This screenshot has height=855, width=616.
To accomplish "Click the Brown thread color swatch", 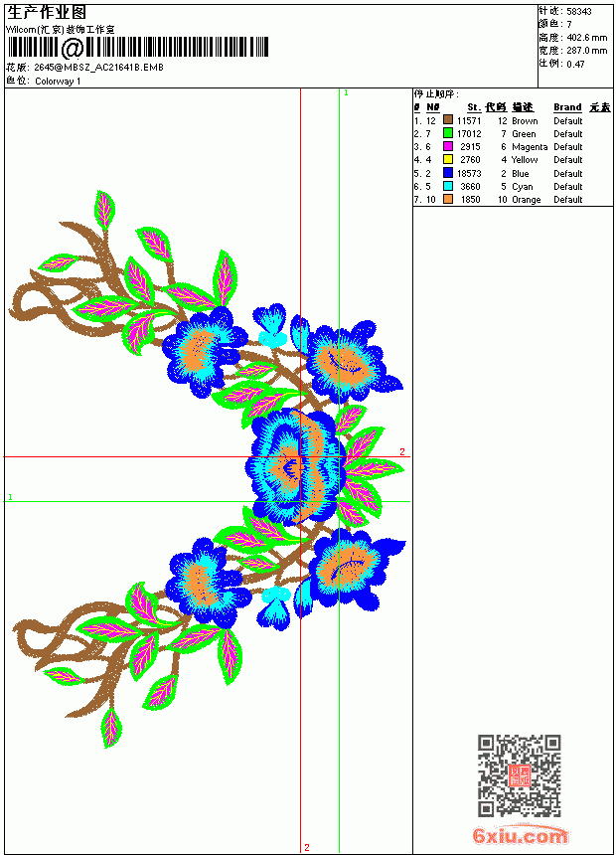I will pyautogui.click(x=448, y=120).
